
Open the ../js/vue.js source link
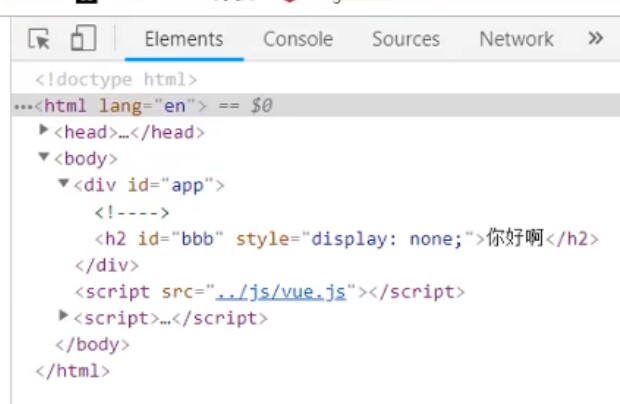(281, 292)
